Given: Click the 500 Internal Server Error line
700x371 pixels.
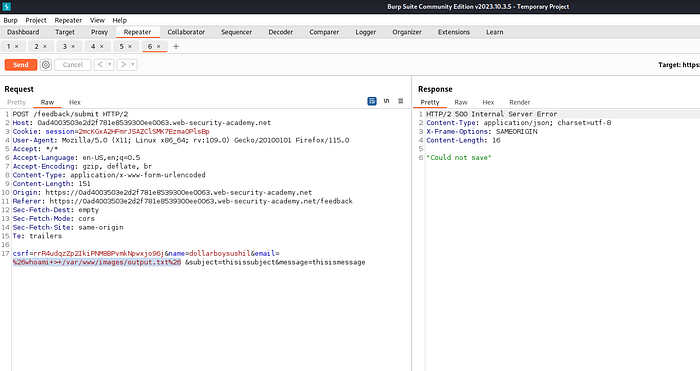Looking at the screenshot, I should pyautogui.click(x=492, y=114).
